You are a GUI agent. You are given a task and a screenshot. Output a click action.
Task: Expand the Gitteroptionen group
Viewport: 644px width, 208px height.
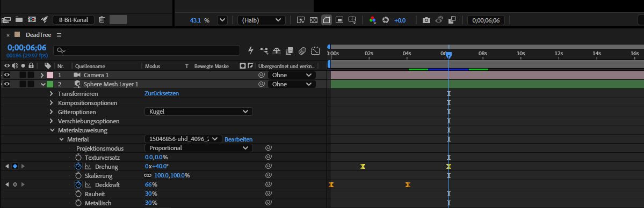tap(52, 112)
